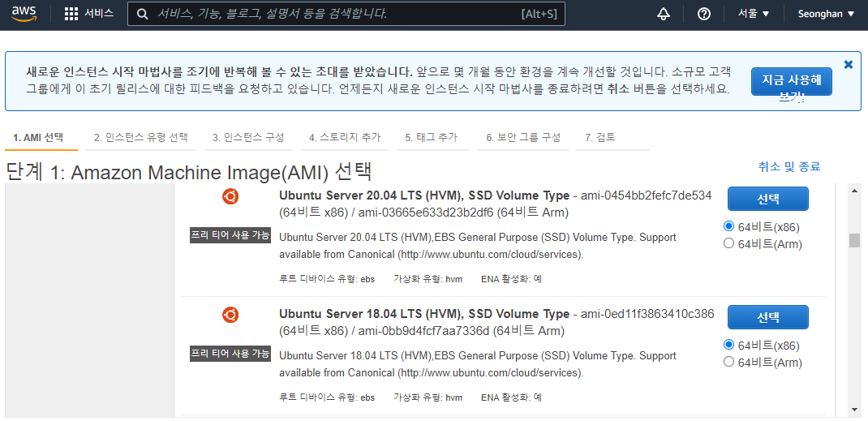
Task: Click ami-0454bb2fefc7de534 ID text
Action: click(646, 195)
